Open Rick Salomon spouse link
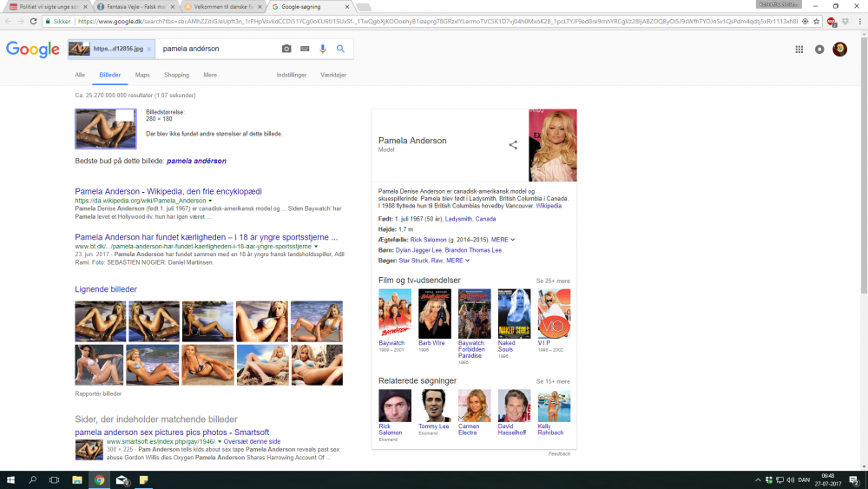 point(428,240)
